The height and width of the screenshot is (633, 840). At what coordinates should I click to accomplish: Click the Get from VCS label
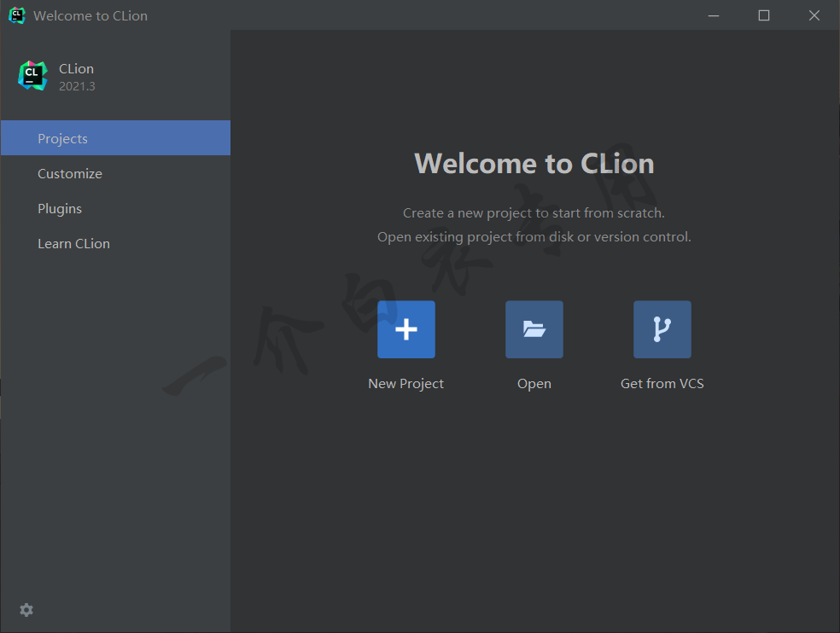[662, 383]
